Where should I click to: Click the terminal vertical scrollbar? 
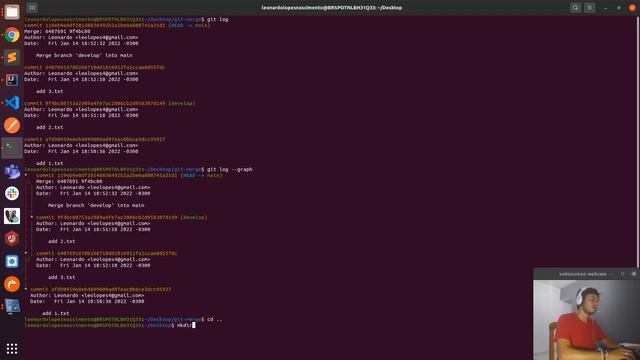click(x=638, y=143)
